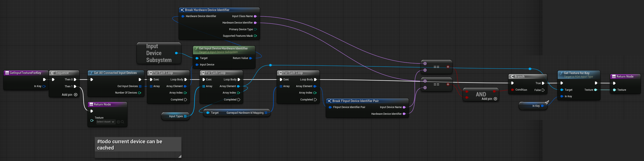Viewport: 644px width, 161px height.
Task: Click the Input Types variable output pin
Action: click(185, 116)
